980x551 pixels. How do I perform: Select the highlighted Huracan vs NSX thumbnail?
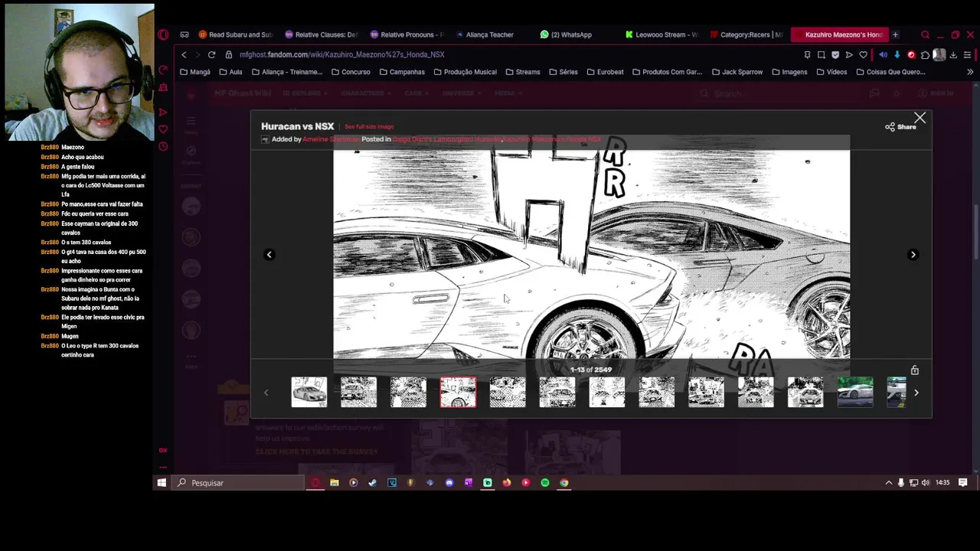[458, 392]
